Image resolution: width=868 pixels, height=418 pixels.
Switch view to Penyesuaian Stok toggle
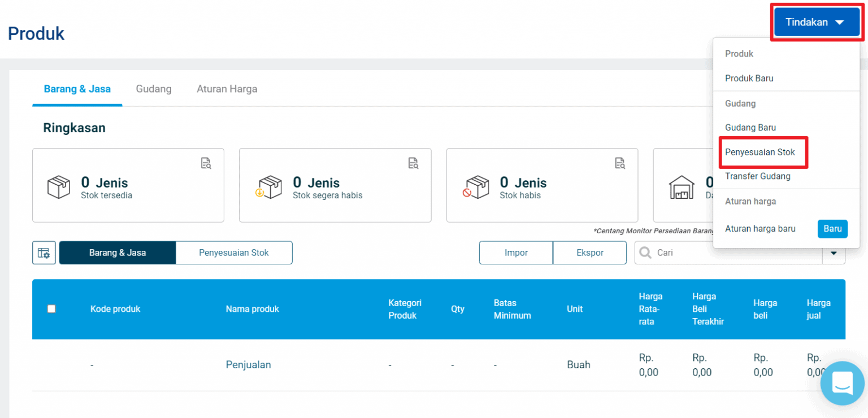pos(234,253)
